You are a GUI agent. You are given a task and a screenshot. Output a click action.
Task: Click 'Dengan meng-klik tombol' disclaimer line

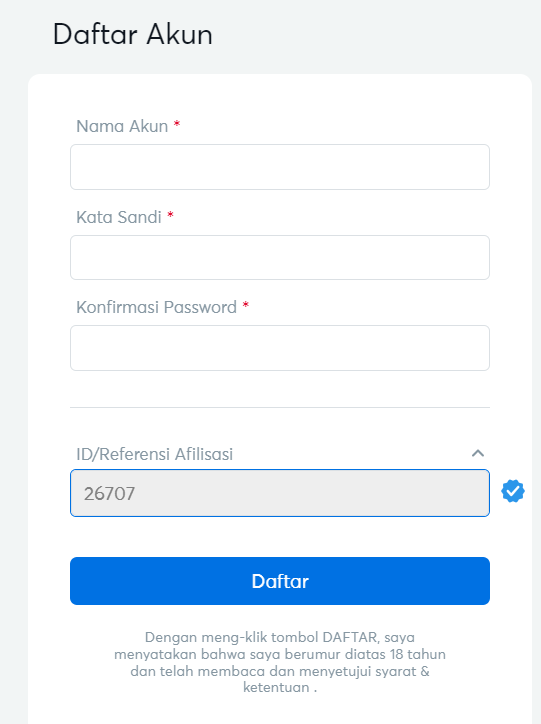(x=232, y=637)
